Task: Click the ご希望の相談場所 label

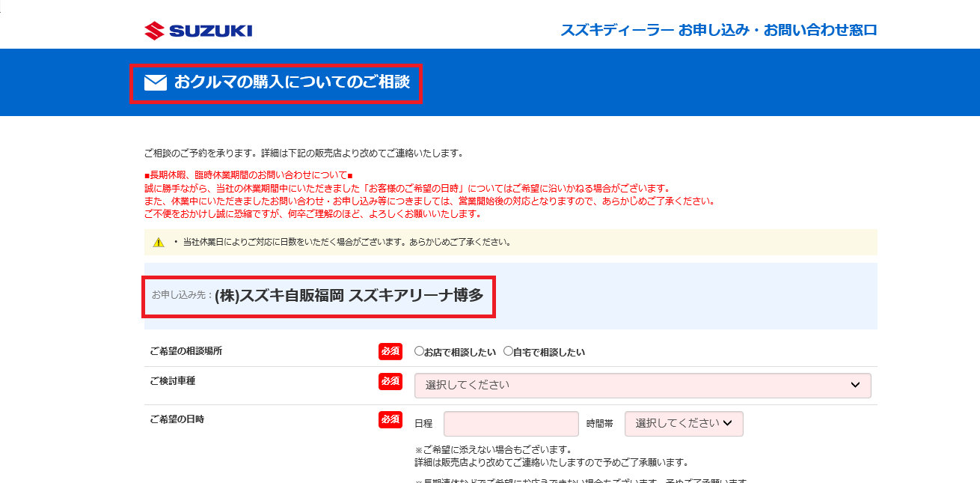Action: click(x=186, y=351)
